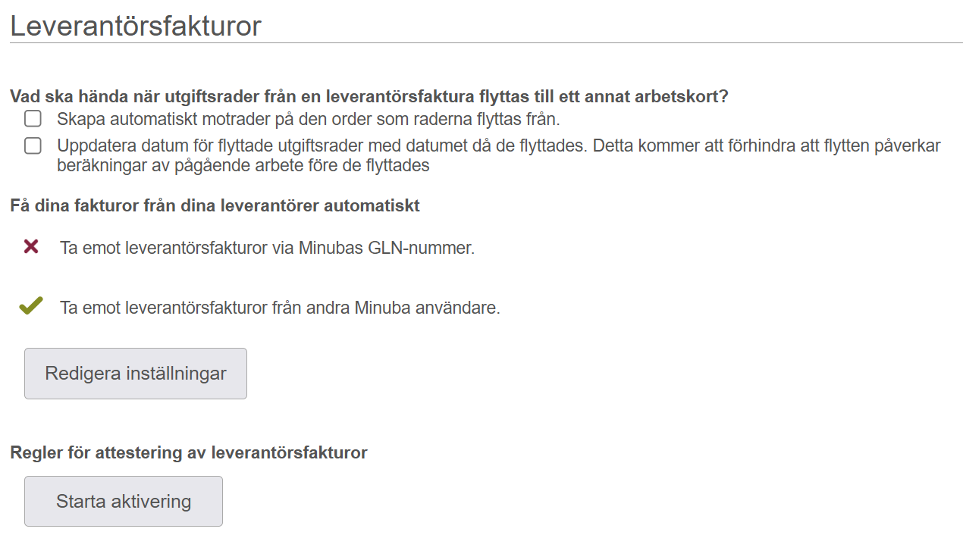Enable 'Skapa automatiskt motrader' checkbox
The height and width of the screenshot is (560, 963).
pyautogui.click(x=33, y=119)
